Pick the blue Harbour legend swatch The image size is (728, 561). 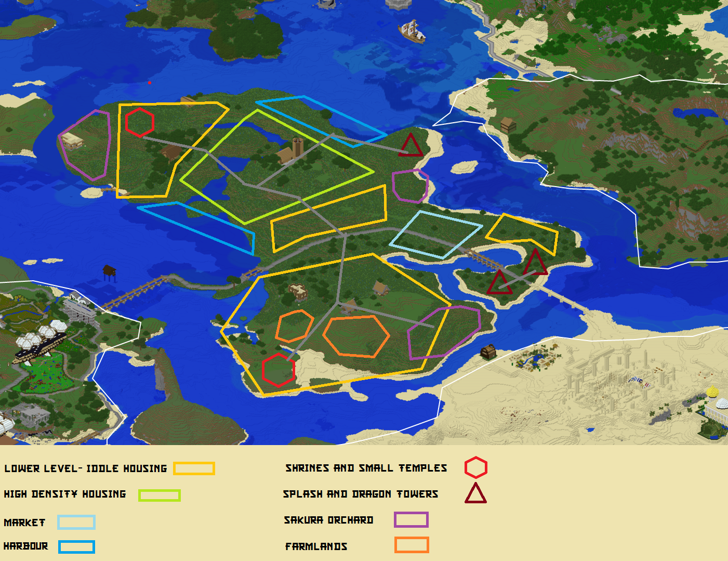(76, 547)
